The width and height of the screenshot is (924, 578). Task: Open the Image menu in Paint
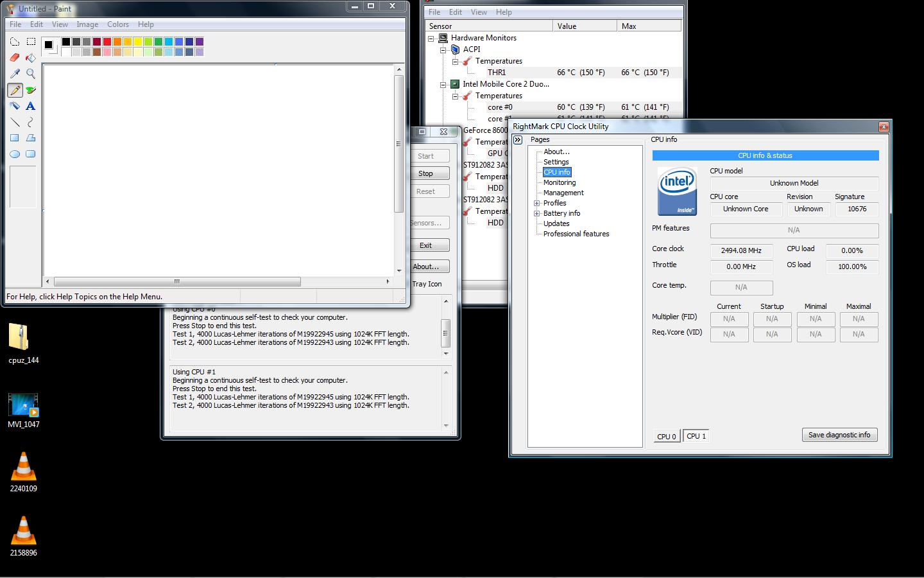click(x=87, y=24)
